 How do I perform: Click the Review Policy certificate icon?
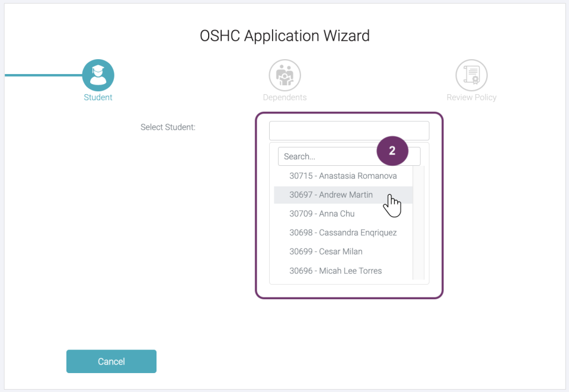pyautogui.click(x=471, y=75)
